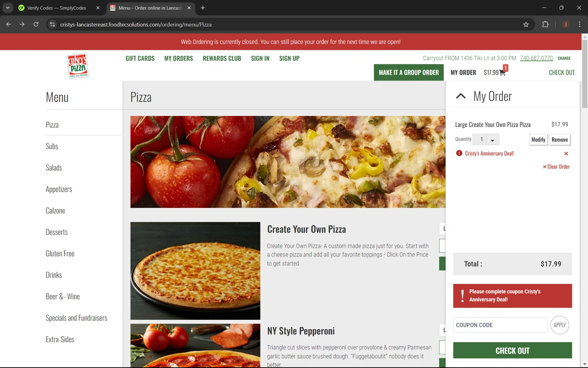This screenshot has height=368, width=588.
Task: Click SIGN UP link
Action: click(289, 58)
